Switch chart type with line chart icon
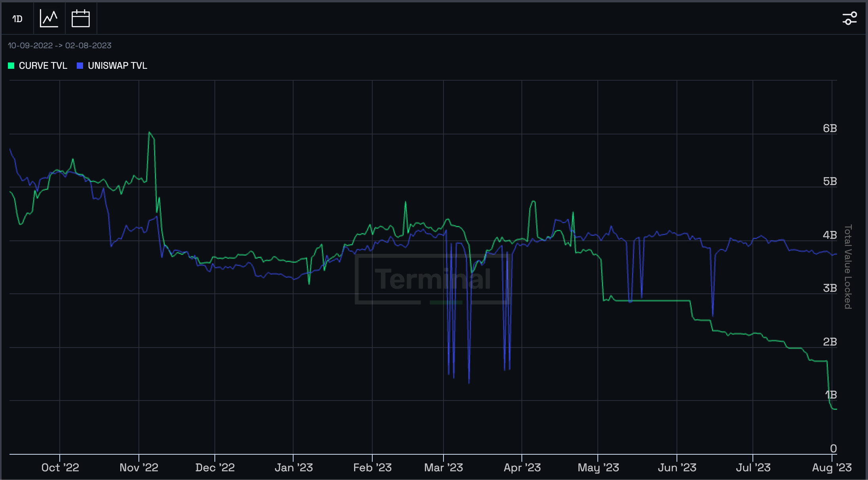Viewport: 868px width, 480px height. 49,18
